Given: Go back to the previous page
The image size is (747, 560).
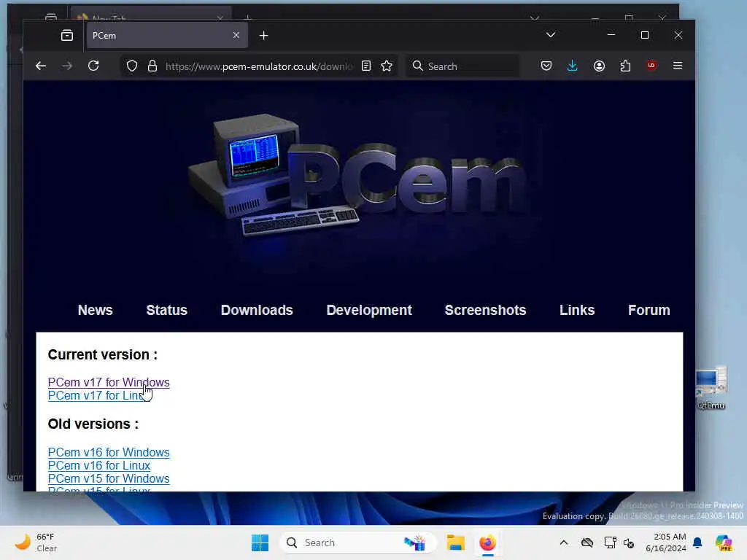Looking at the screenshot, I should 41,66.
